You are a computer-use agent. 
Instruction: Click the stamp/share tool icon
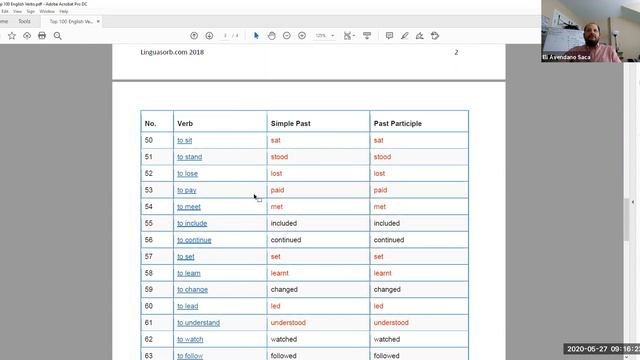[x=435, y=36]
